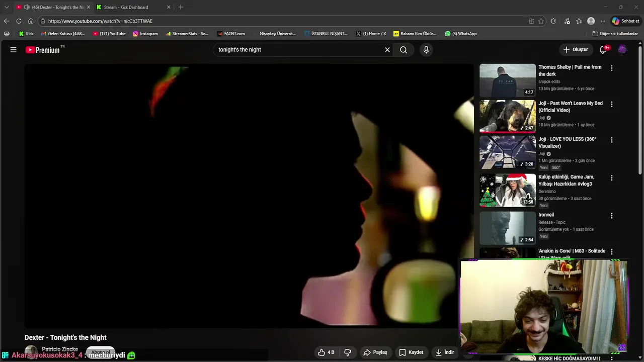644x362 pixels.
Task: Switch to Stream - Kick Dashboard tab
Action: (133, 7)
